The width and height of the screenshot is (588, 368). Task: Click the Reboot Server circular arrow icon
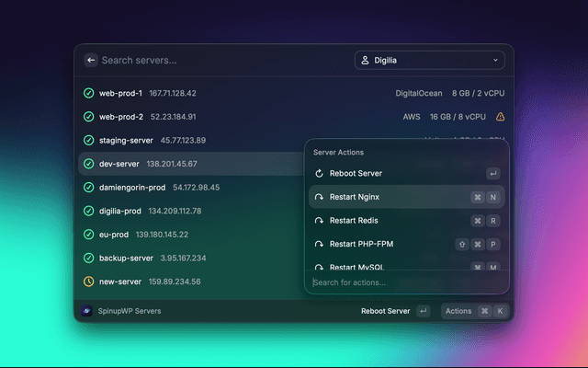click(319, 173)
